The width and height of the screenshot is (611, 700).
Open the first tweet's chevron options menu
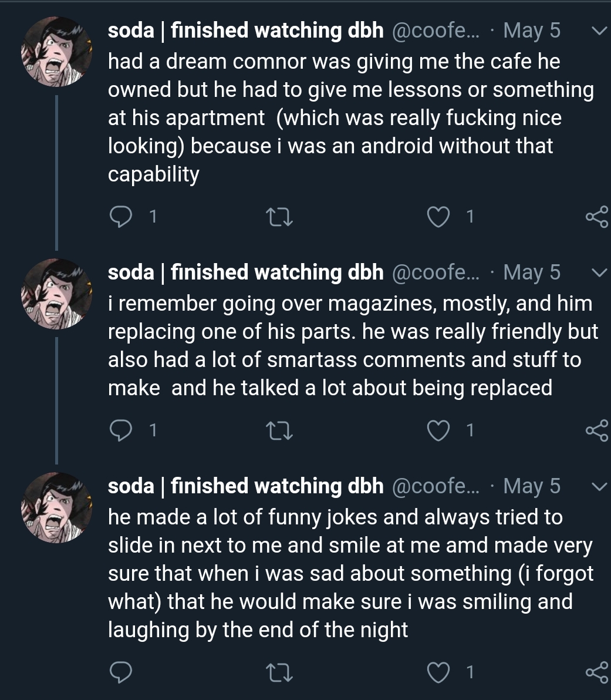(598, 31)
